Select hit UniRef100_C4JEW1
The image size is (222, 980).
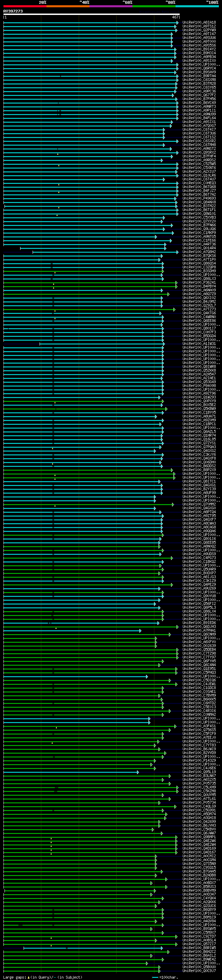point(199,684)
